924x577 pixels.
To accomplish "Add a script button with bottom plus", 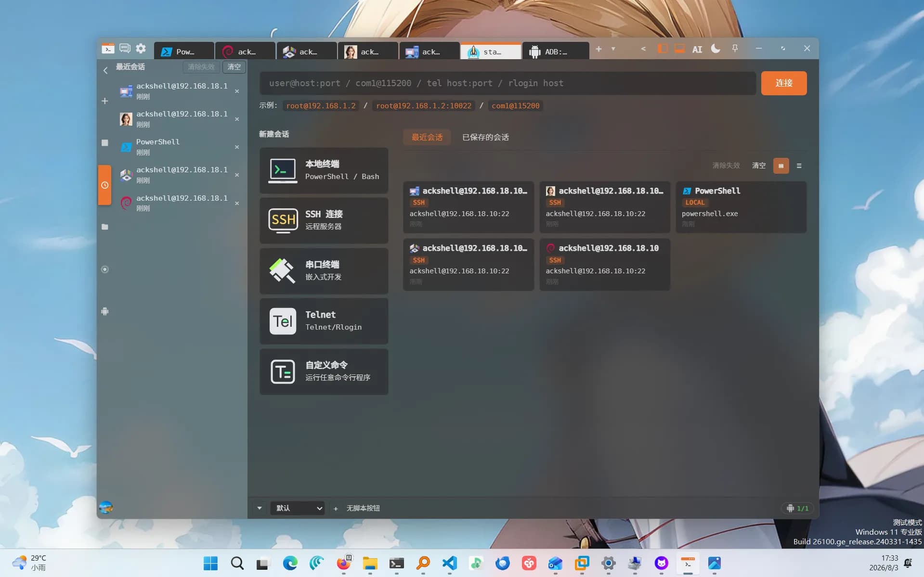I will click(336, 509).
